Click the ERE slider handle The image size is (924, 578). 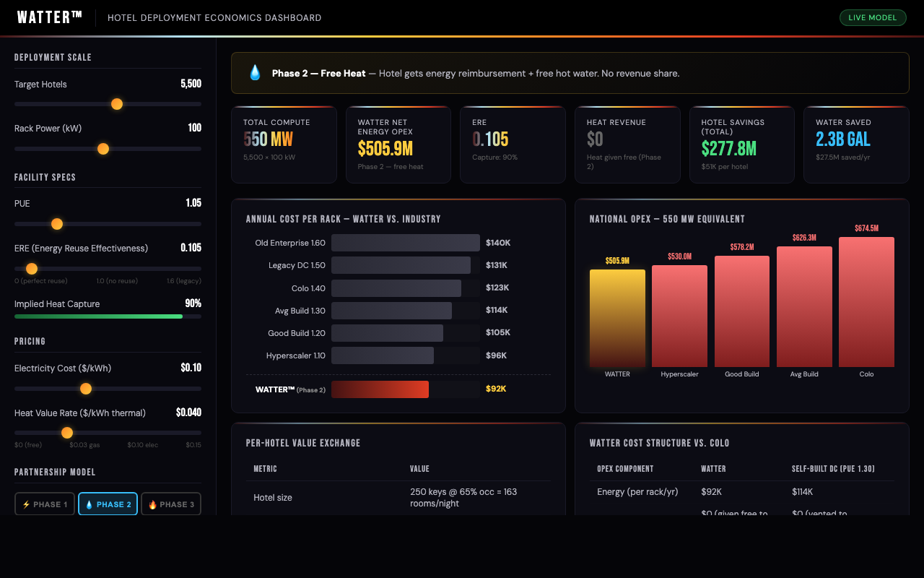pyautogui.click(x=32, y=269)
